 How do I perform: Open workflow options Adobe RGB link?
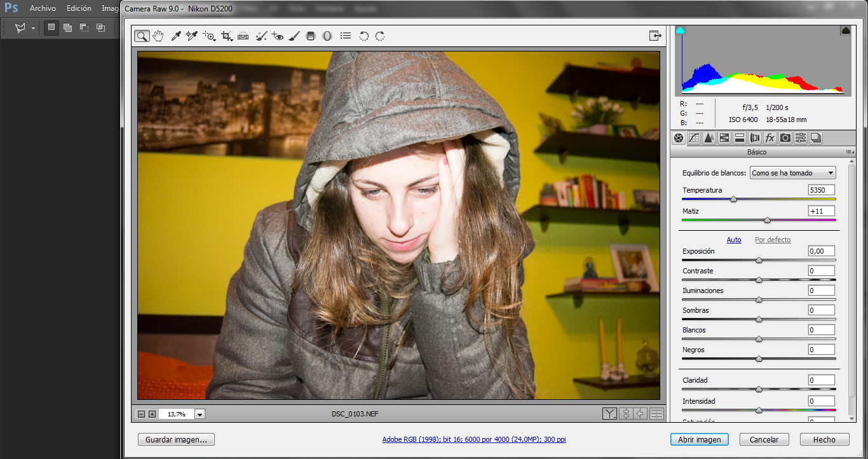(x=474, y=439)
